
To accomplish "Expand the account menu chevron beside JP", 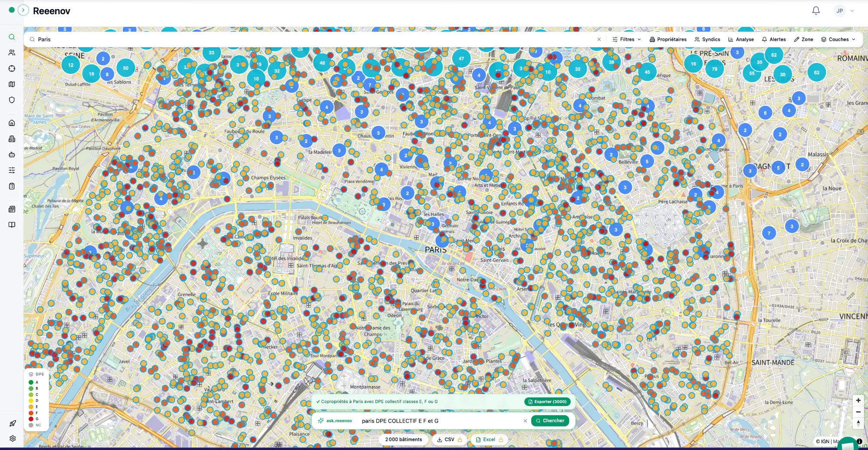I will 852,11.
